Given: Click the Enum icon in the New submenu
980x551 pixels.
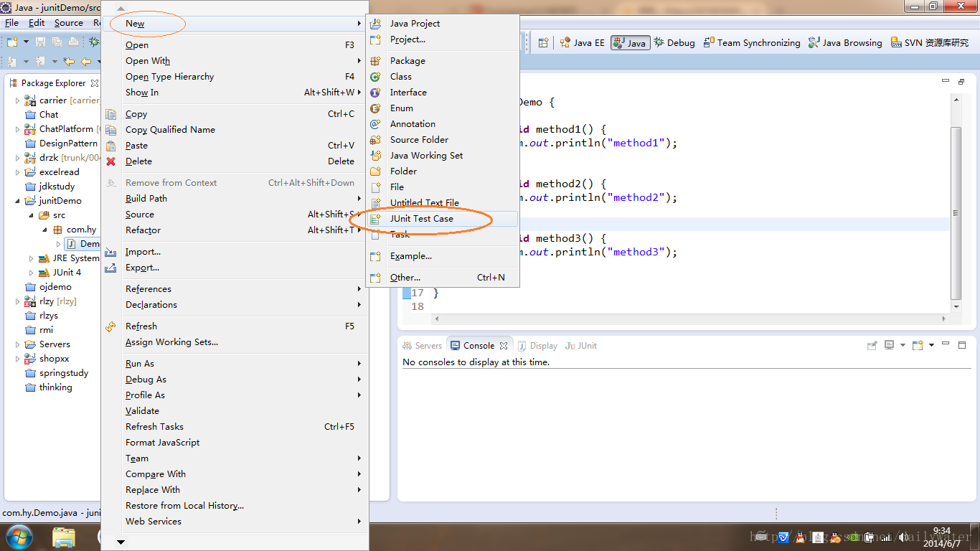Looking at the screenshot, I should pyautogui.click(x=375, y=108).
